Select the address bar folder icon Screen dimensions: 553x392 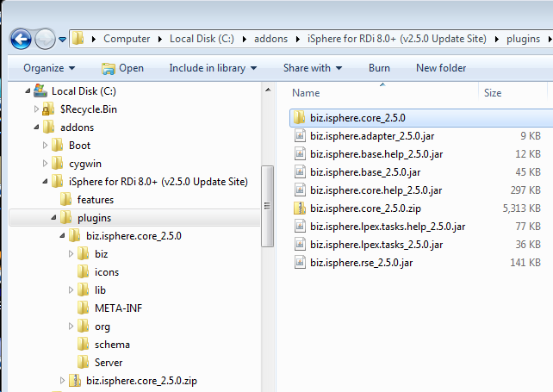pyautogui.click(x=78, y=38)
